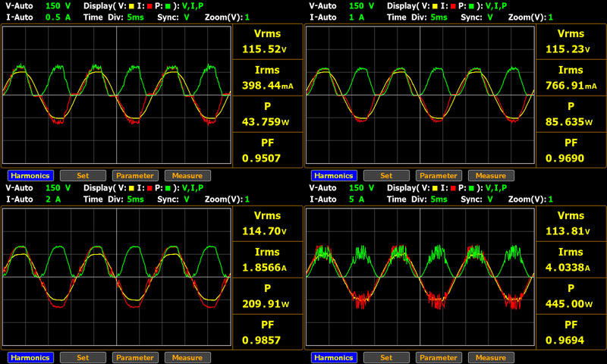Click Measure in the 1 A range panel
This screenshot has width=607, height=364.
491,176
